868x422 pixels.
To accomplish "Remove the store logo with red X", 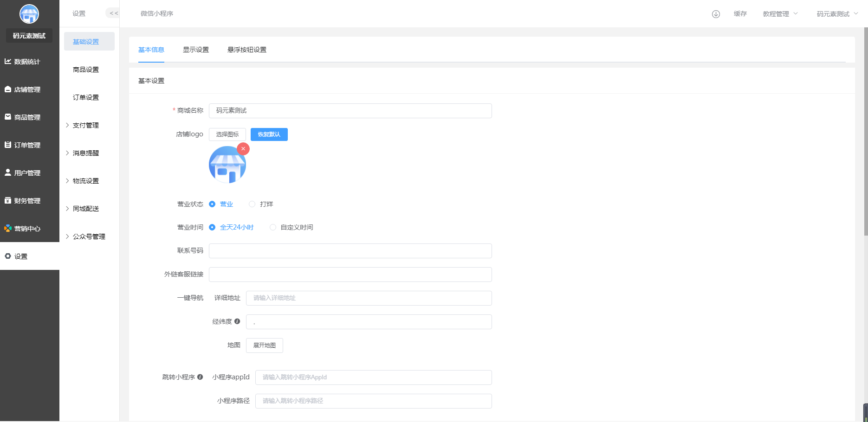I will click(243, 149).
